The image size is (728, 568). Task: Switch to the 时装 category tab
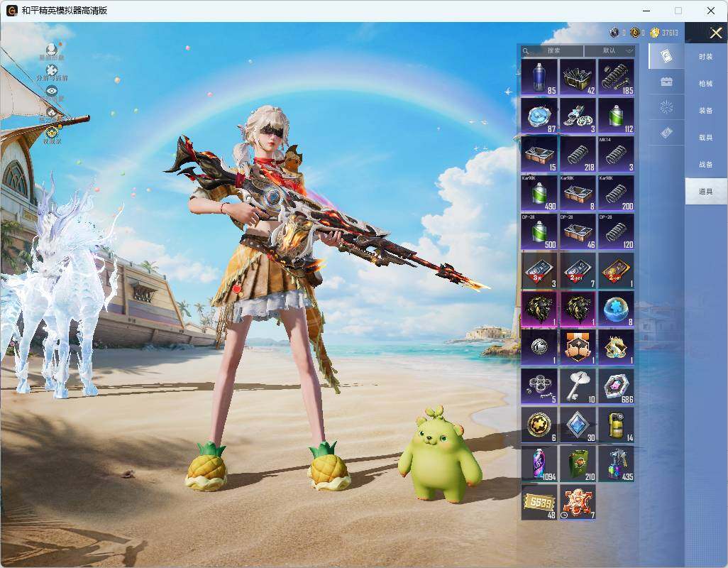(x=706, y=57)
